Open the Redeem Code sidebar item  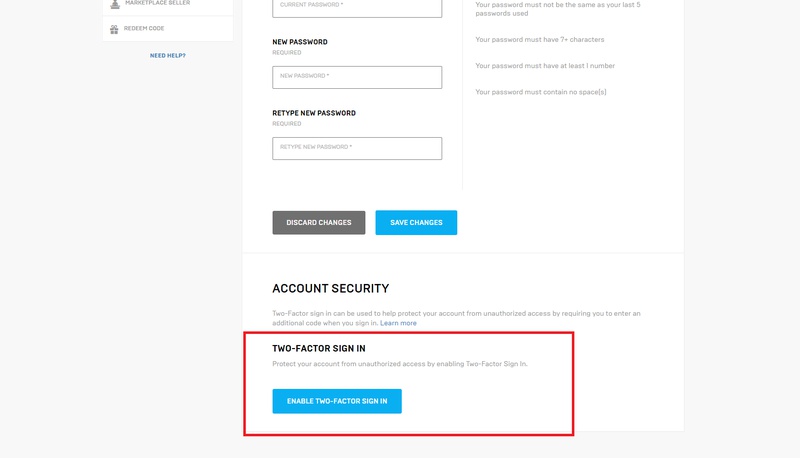144,28
